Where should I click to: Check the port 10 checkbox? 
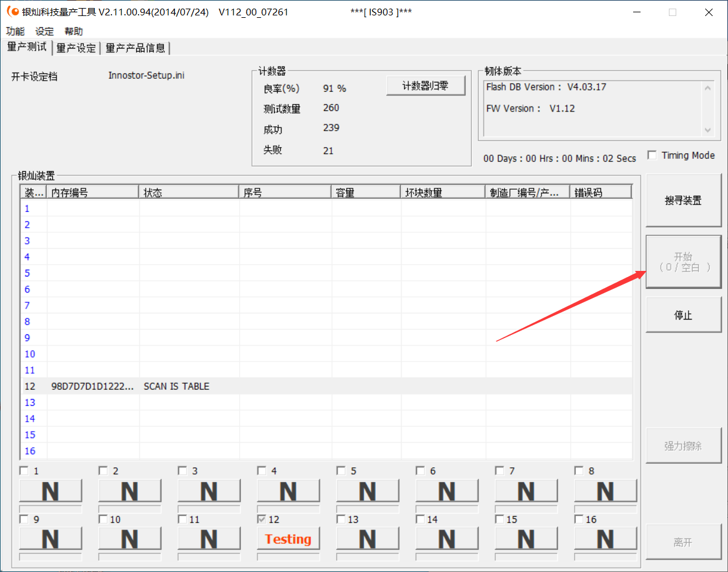(103, 519)
